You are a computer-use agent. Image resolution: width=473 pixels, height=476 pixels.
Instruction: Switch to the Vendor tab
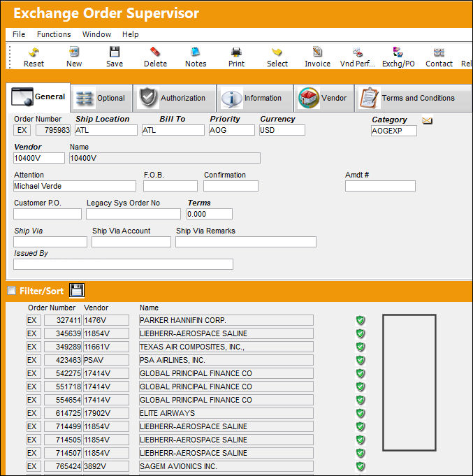(323, 98)
